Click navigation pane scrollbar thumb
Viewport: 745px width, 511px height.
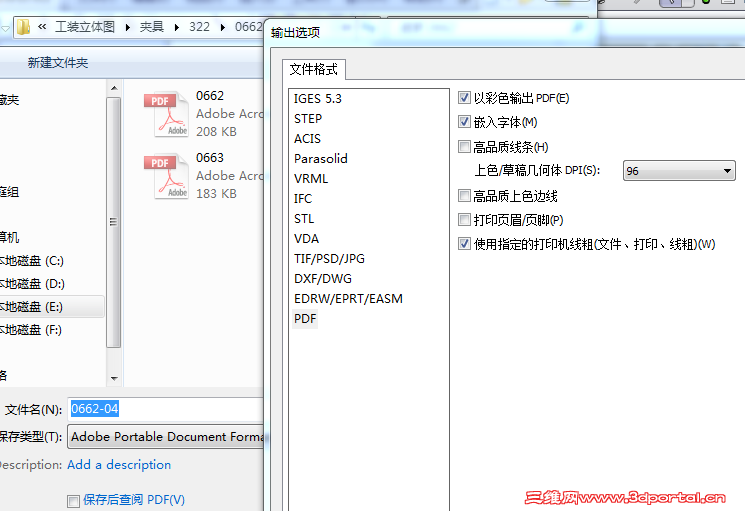[114, 222]
